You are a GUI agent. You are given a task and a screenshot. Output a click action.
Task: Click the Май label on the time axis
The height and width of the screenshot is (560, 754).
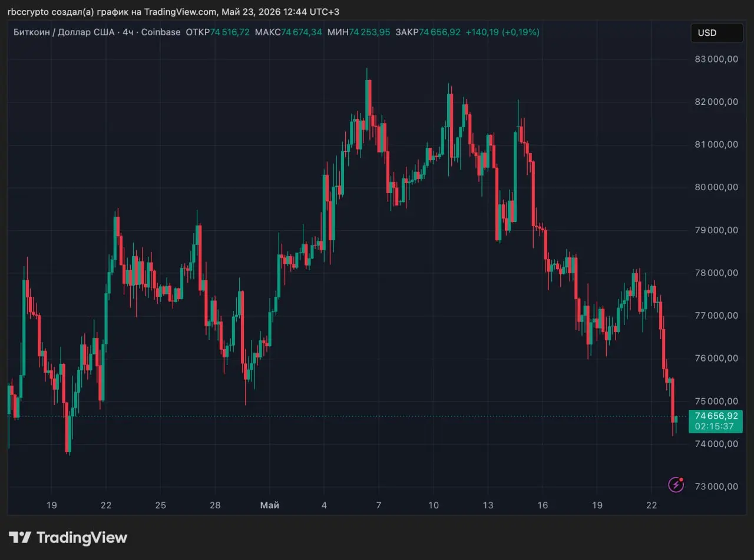click(x=270, y=505)
